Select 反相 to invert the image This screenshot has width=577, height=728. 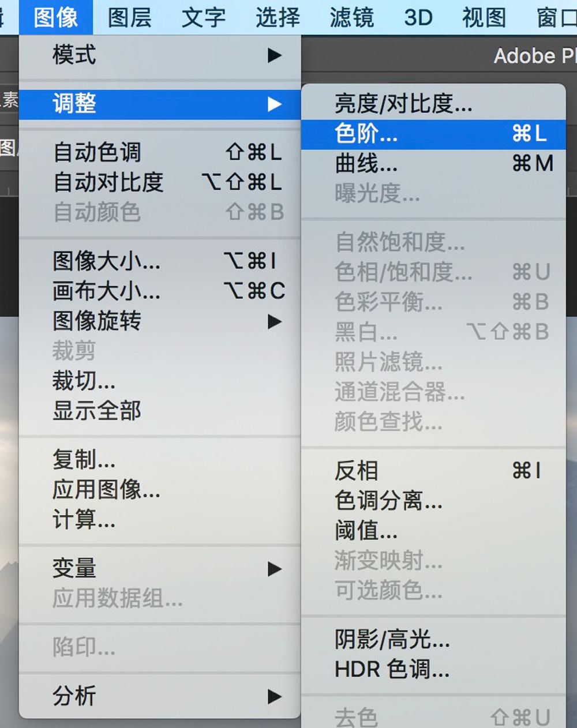[433, 471]
